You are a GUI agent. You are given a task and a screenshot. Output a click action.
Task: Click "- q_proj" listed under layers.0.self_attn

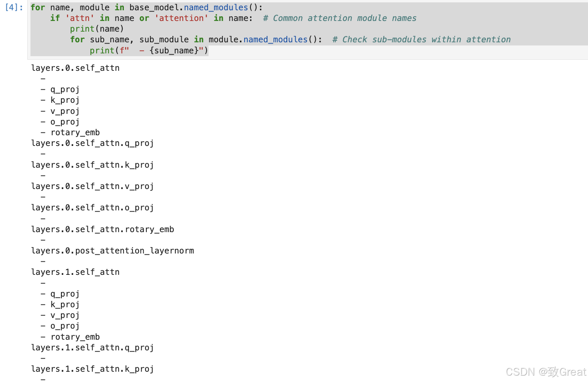(x=60, y=89)
